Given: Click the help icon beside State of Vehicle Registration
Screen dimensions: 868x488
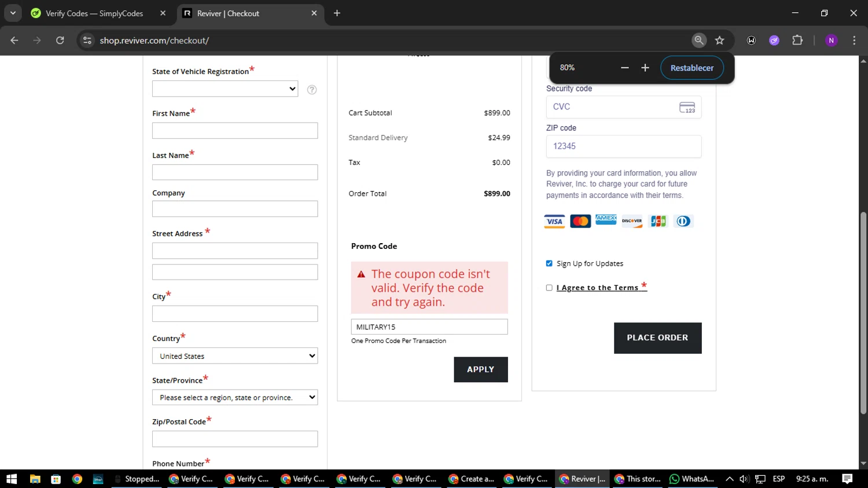Looking at the screenshot, I should point(312,90).
